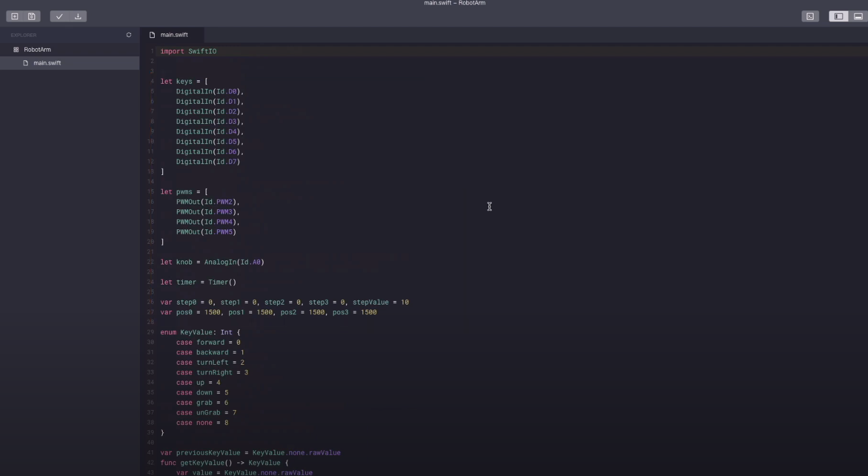Click line number 29 in the gutter

click(151, 333)
